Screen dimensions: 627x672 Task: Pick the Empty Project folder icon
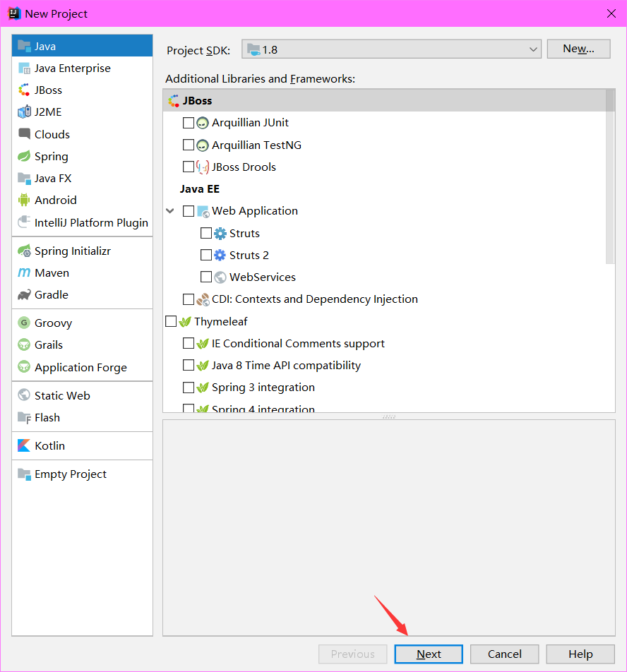[24, 474]
